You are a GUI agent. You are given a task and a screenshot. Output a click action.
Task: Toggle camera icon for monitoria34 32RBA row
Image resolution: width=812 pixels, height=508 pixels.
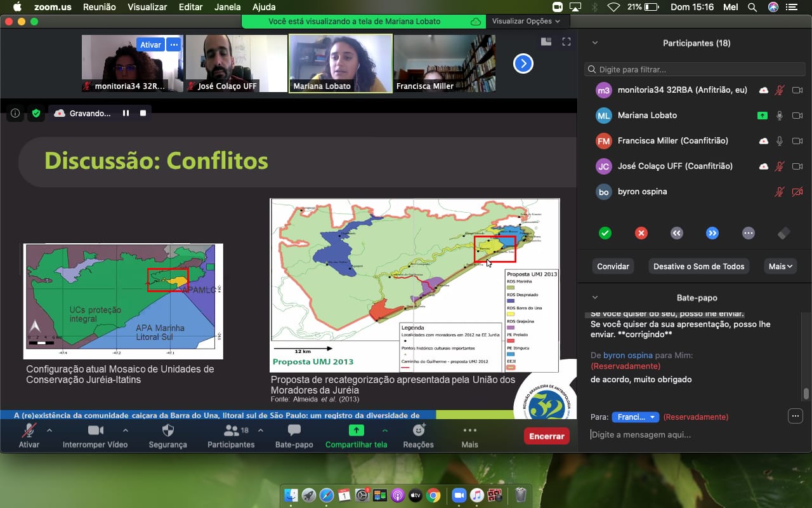(x=797, y=90)
